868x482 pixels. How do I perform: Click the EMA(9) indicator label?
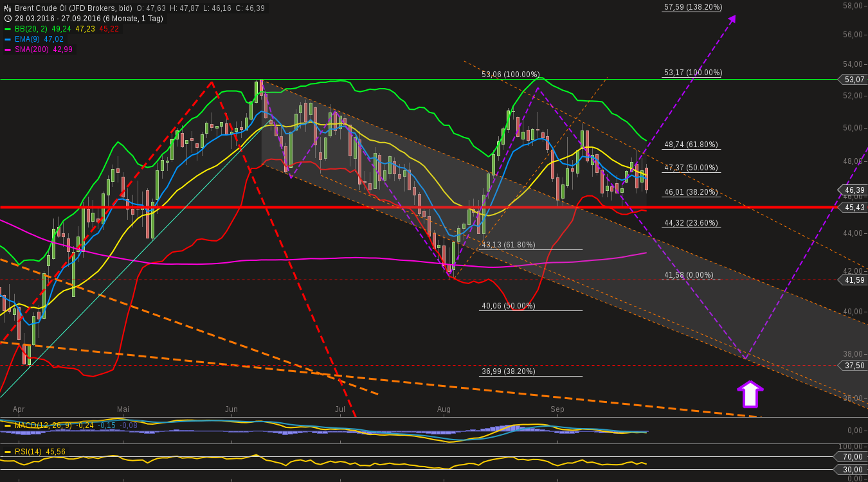[27, 39]
